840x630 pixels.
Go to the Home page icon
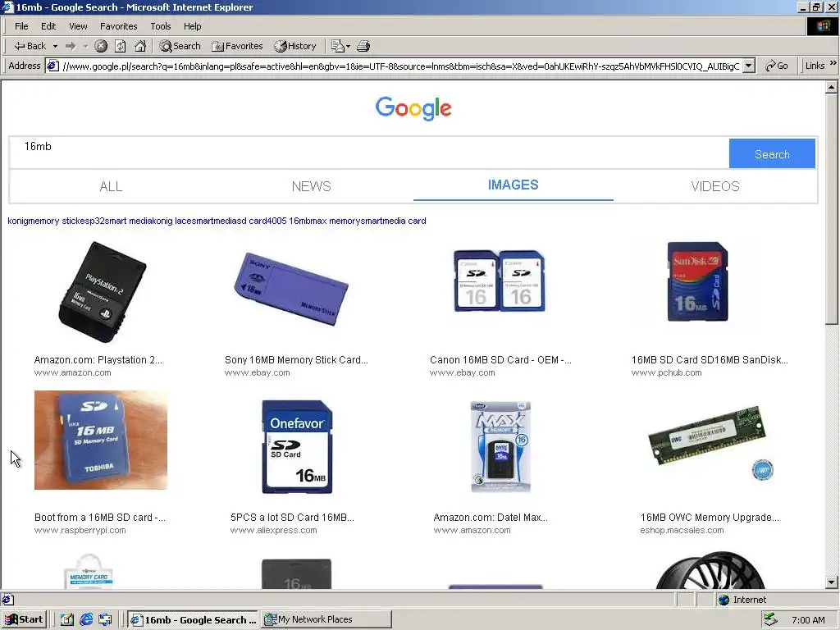pos(140,46)
